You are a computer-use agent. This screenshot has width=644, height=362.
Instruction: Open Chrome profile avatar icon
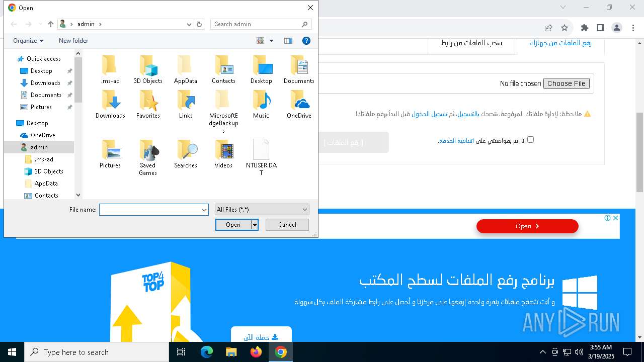[617, 28]
